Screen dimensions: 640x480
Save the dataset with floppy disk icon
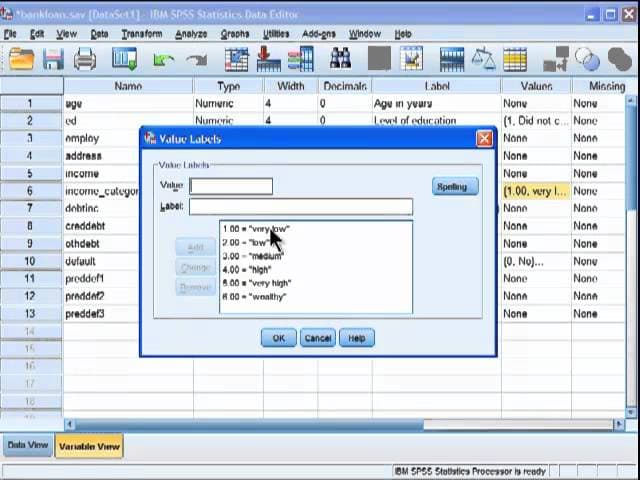53,59
